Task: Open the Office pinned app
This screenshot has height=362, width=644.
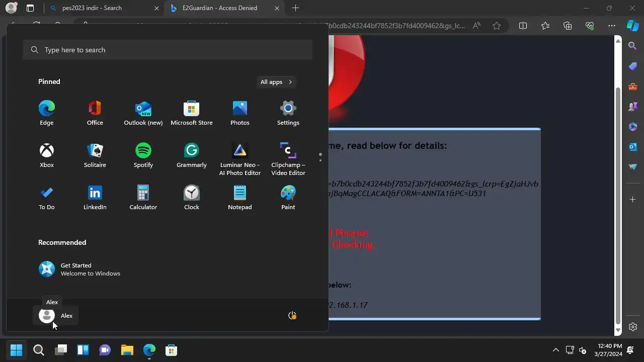Action: click(95, 113)
